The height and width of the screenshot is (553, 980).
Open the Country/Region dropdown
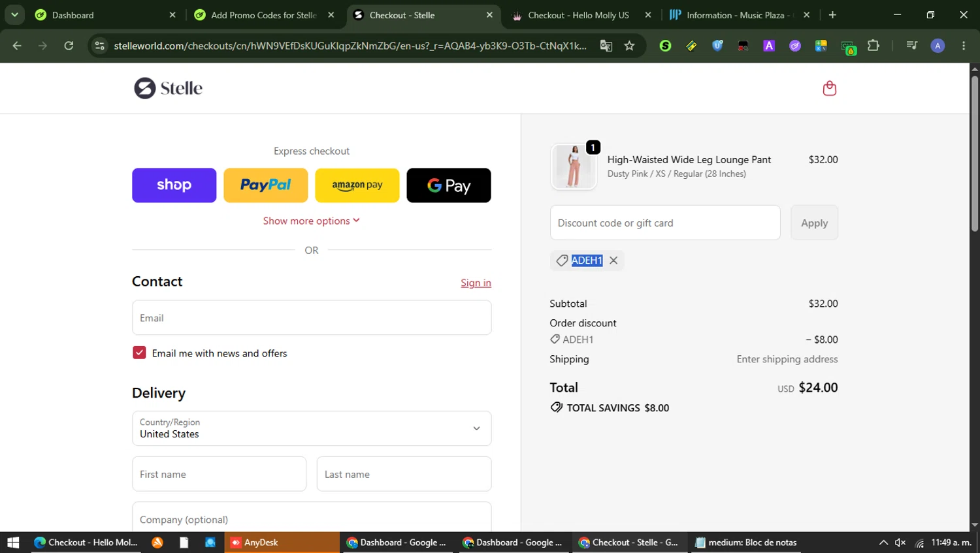pos(312,428)
